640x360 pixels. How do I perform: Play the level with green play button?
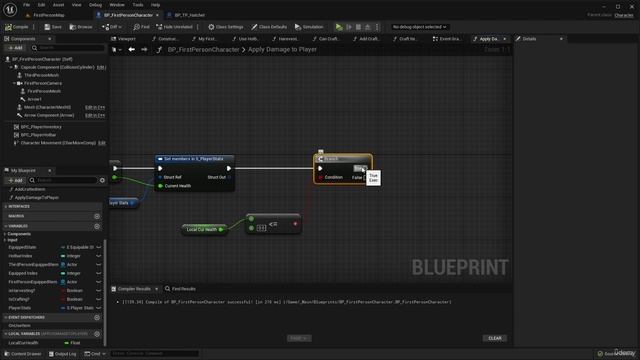click(x=339, y=27)
